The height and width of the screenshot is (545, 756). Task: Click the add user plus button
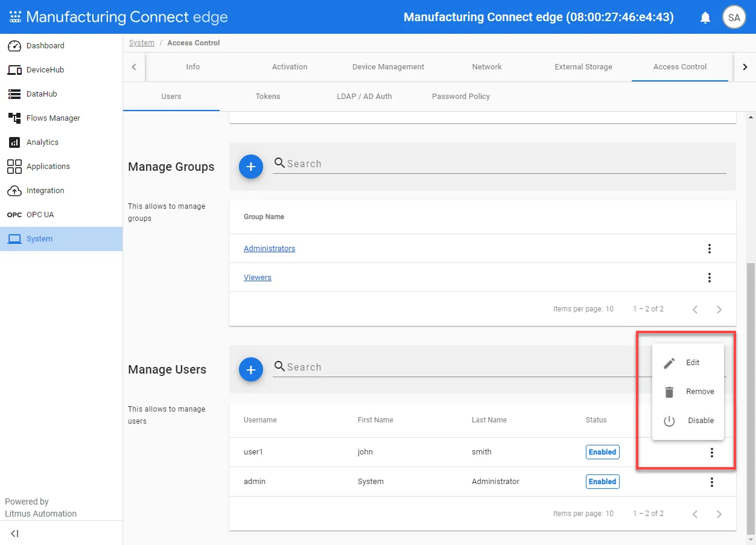tap(251, 369)
